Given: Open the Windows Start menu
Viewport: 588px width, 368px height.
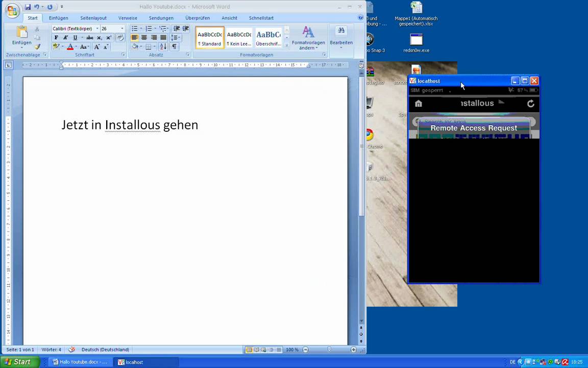Looking at the screenshot, I should (19, 362).
